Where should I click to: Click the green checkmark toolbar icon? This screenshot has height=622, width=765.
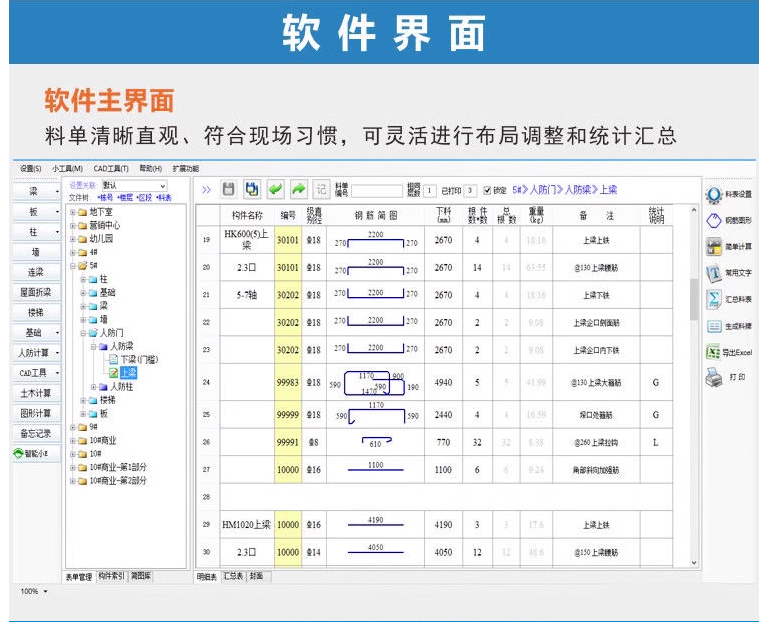coord(275,189)
